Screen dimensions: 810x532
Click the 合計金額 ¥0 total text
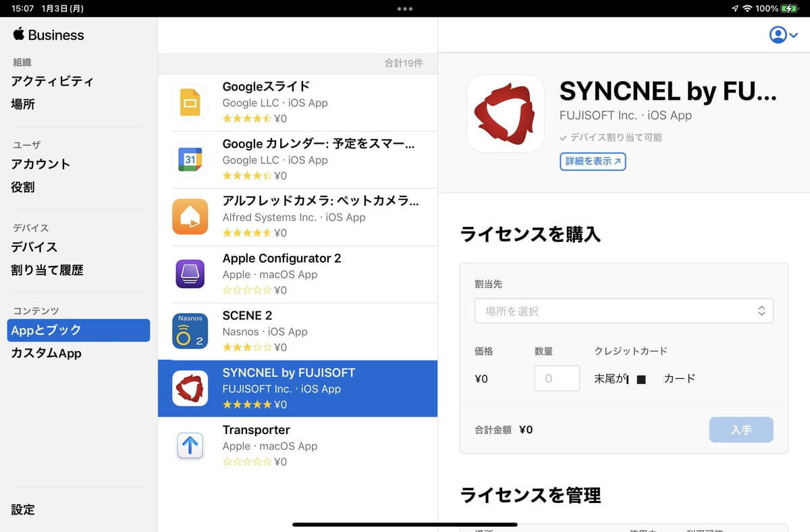click(x=504, y=429)
